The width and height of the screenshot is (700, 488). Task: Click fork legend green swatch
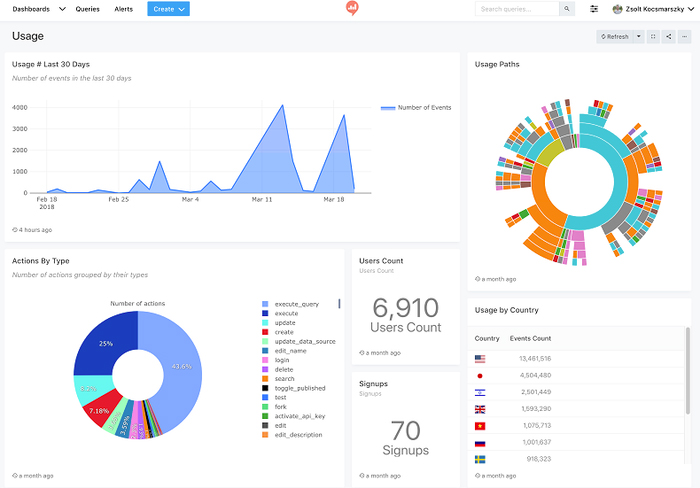point(265,407)
